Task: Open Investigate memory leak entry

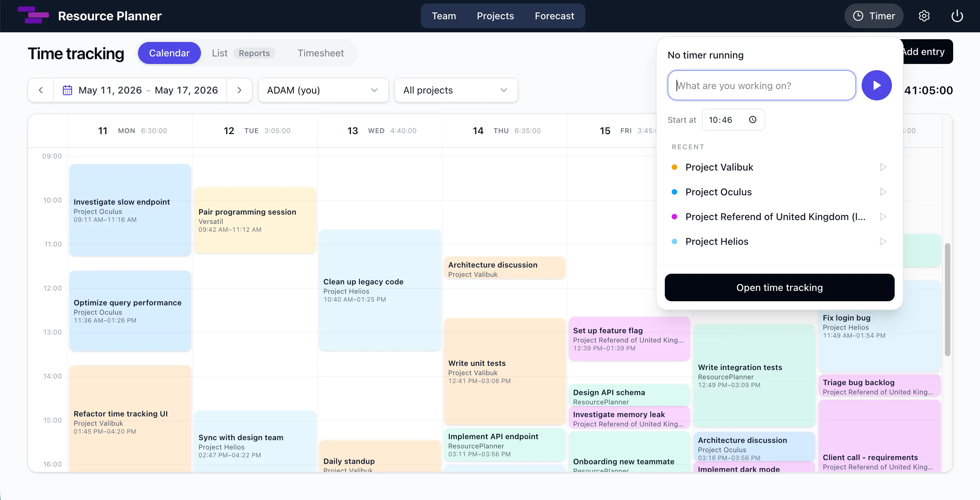Action: (x=629, y=418)
